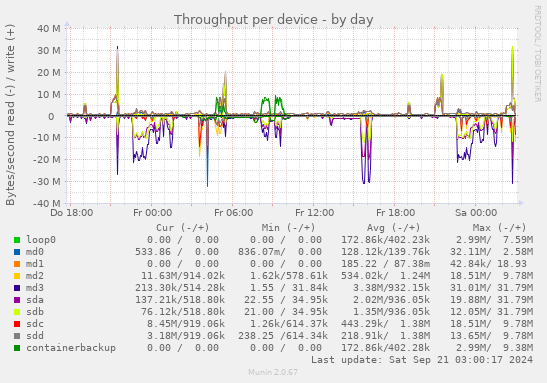This screenshot has height=383, width=547.
Task: Click the Min (-/+) column header
Action: (289, 228)
